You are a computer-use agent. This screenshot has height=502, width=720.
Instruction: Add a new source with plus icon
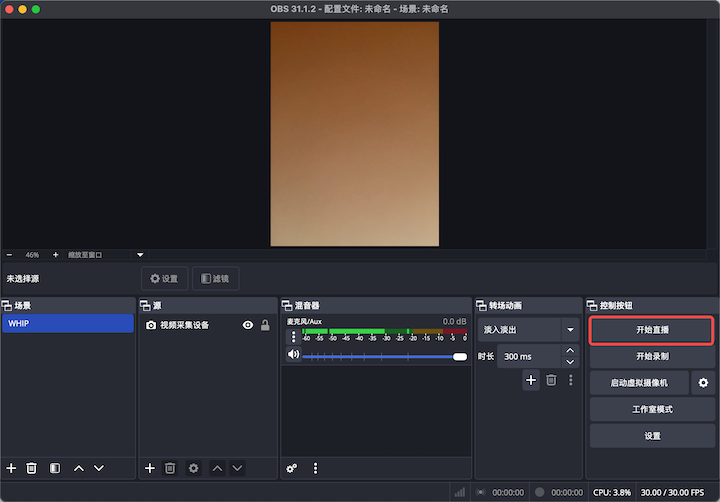pyautogui.click(x=150, y=468)
